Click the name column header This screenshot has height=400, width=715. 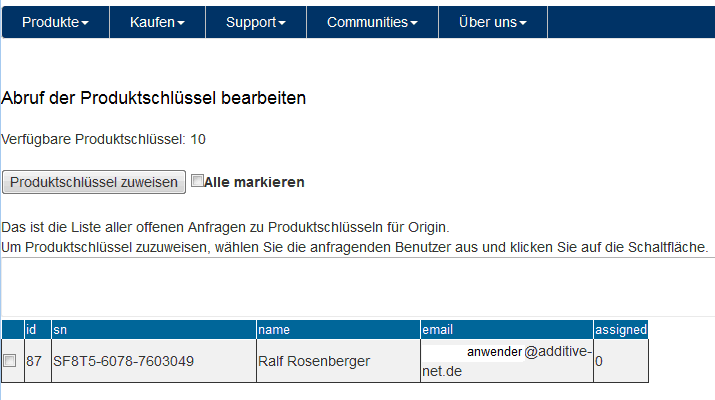coord(338,329)
